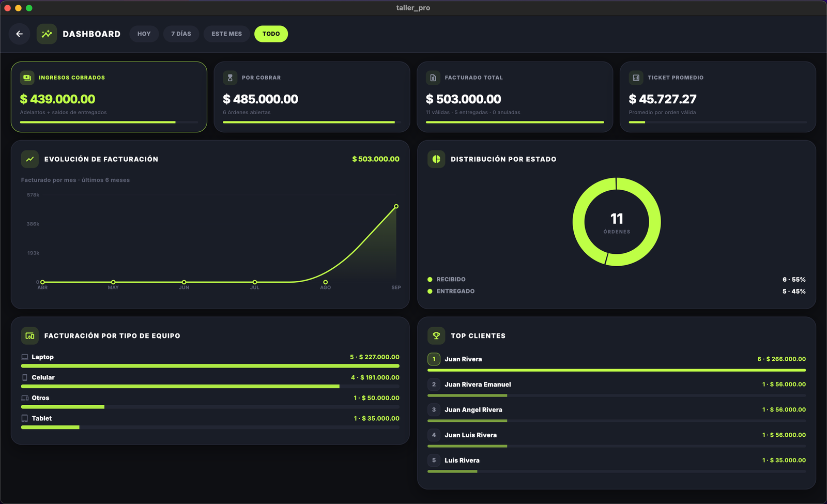Click the MAY data point on chart
This screenshot has width=827, height=504.
(113, 282)
